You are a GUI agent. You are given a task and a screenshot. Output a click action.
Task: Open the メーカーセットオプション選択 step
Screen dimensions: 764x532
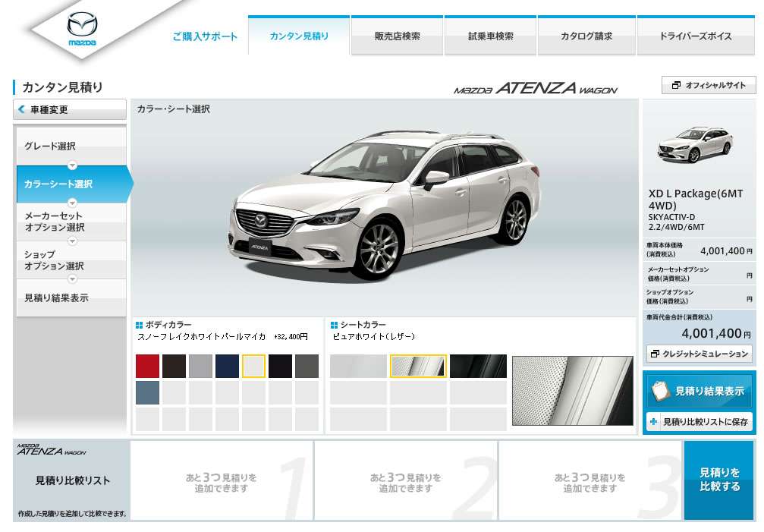(71, 221)
